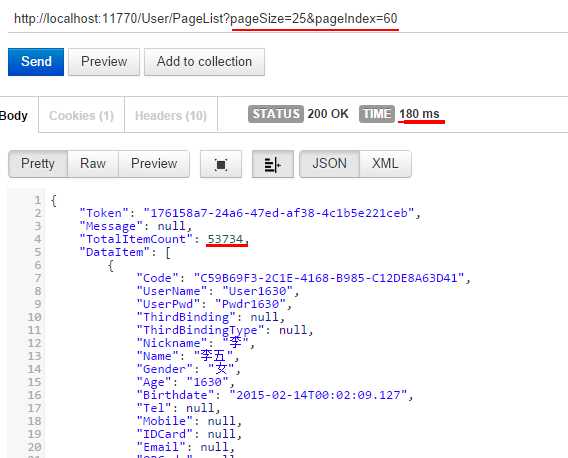Click the 200 OK status text

tap(328, 114)
